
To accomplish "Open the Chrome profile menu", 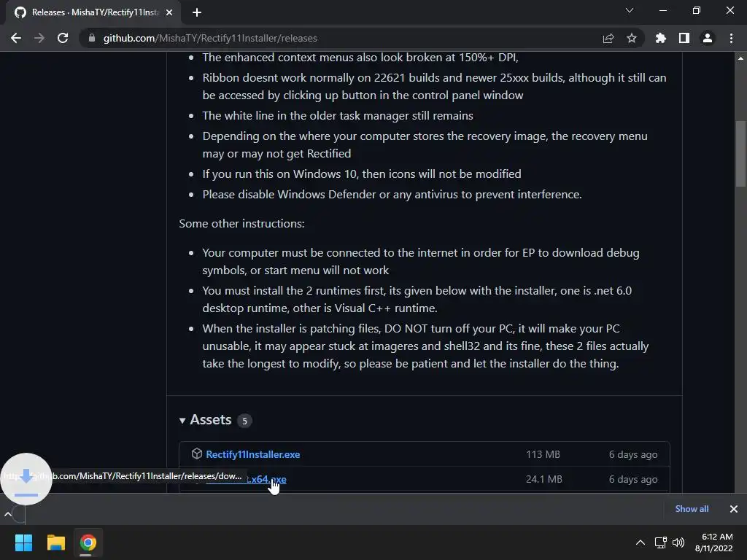I will (x=708, y=38).
